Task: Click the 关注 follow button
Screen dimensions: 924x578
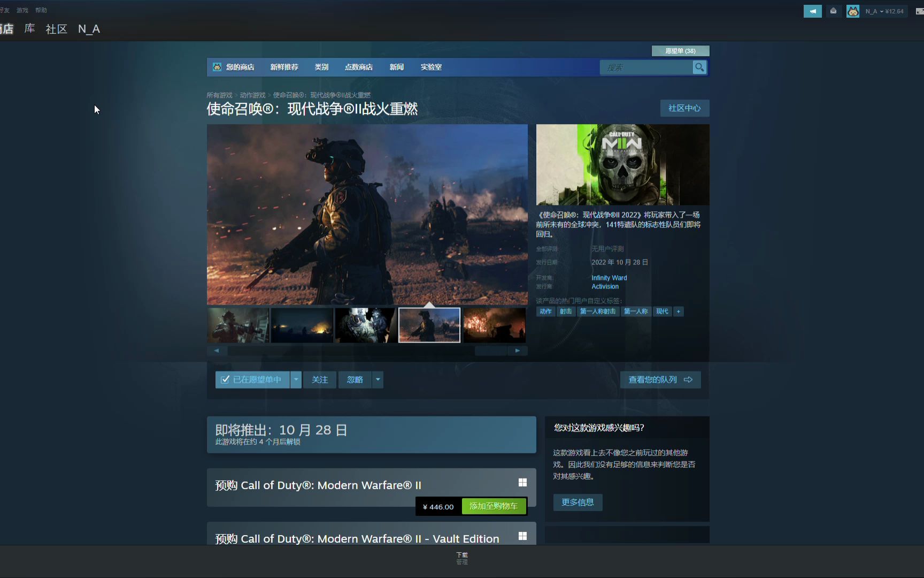Action: point(320,379)
